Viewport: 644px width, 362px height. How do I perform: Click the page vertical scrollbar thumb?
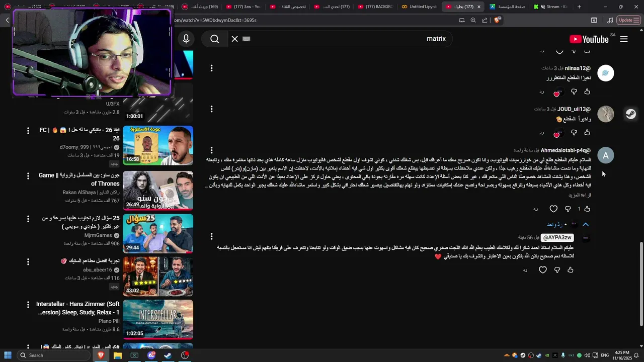641,284
